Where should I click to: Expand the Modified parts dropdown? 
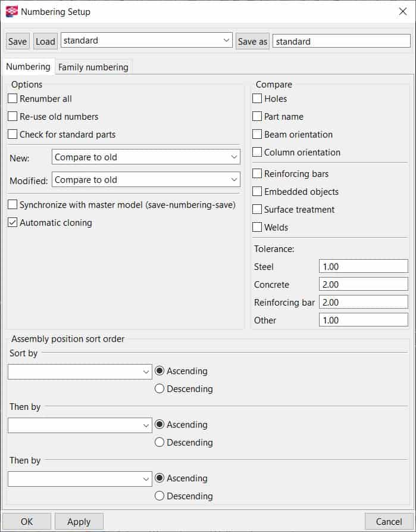[146, 180]
